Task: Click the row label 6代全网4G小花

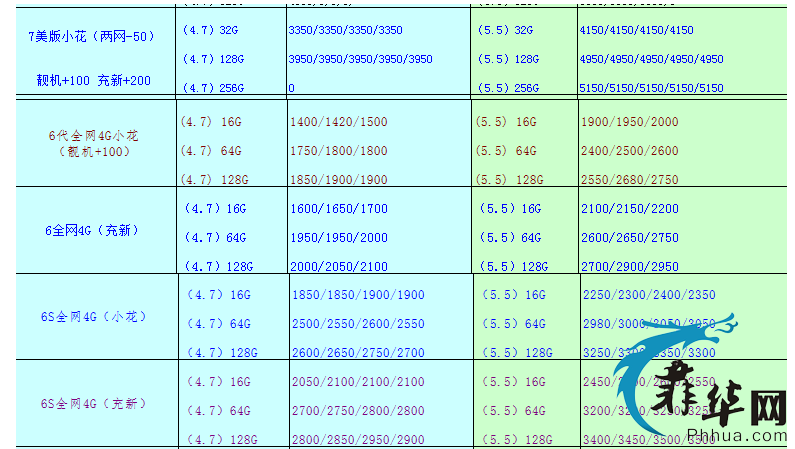Action: click(93, 136)
